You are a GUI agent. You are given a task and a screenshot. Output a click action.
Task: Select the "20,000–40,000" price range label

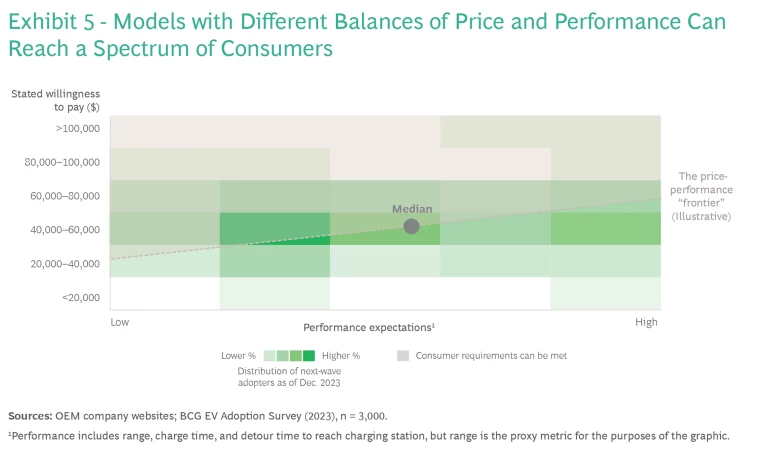(63, 264)
